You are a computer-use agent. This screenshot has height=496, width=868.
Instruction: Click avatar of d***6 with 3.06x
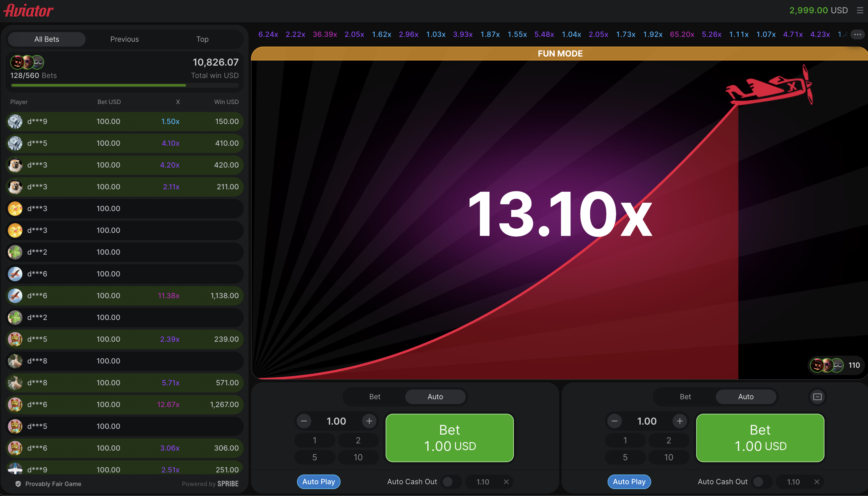click(x=15, y=448)
